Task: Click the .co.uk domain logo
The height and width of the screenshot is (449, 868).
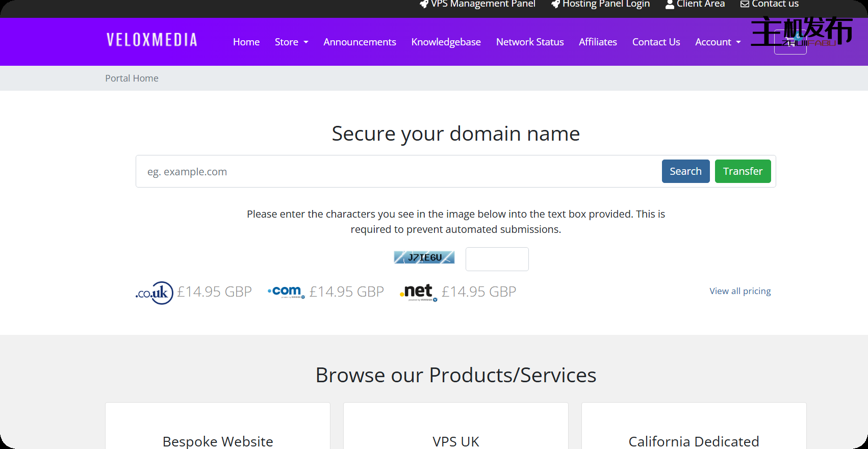Action: [x=154, y=293]
